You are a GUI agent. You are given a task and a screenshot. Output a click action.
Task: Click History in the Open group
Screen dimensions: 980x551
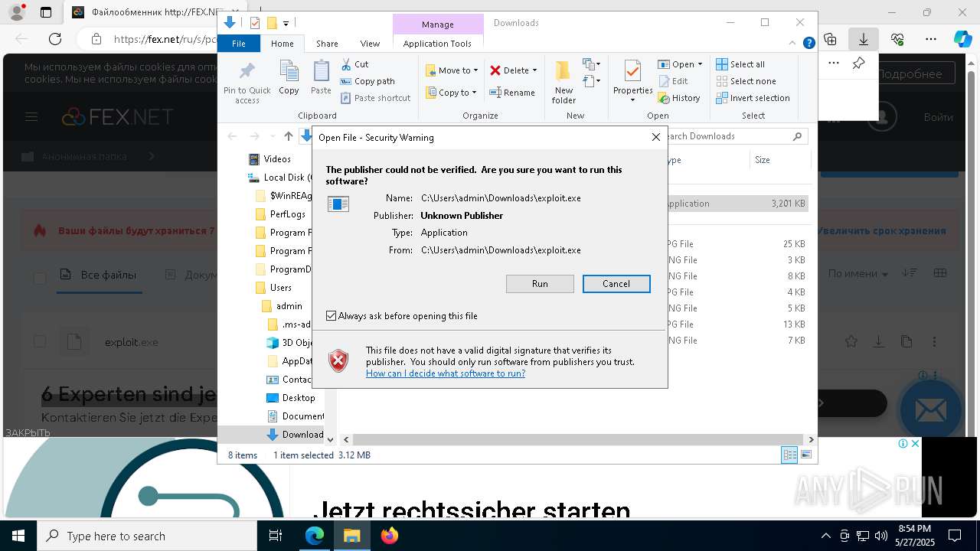[679, 98]
